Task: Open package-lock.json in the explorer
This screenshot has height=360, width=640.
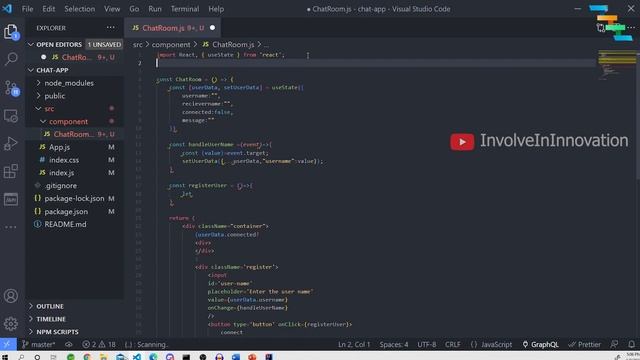Action: (74, 198)
